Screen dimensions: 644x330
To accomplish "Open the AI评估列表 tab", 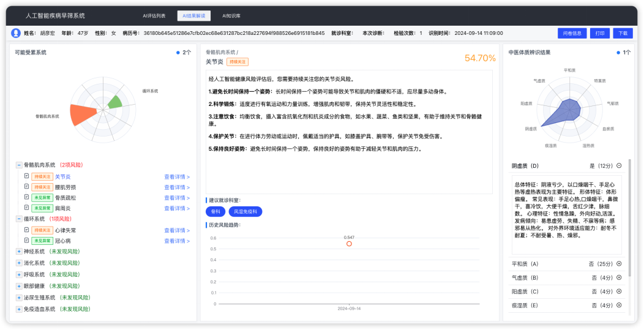I will tap(154, 16).
